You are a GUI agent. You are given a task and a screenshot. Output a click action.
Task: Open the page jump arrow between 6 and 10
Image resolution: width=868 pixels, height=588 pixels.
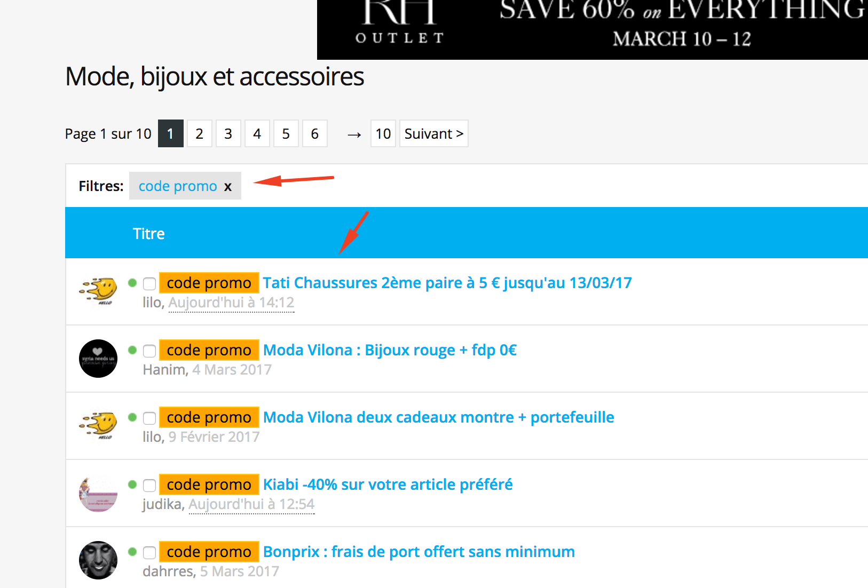(354, 134)
